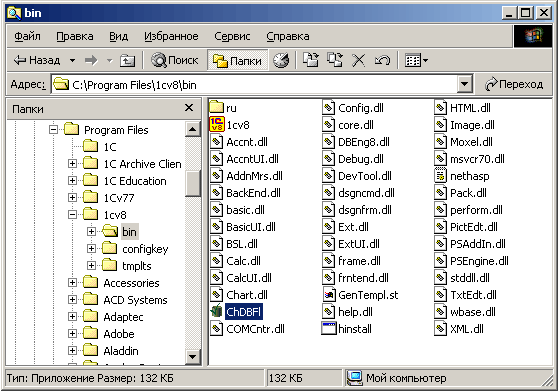The height and width of the screenshot is (391, 560).
Task: Collapse the 1cv8 folder in the tree
Action: tap(72, 215)
